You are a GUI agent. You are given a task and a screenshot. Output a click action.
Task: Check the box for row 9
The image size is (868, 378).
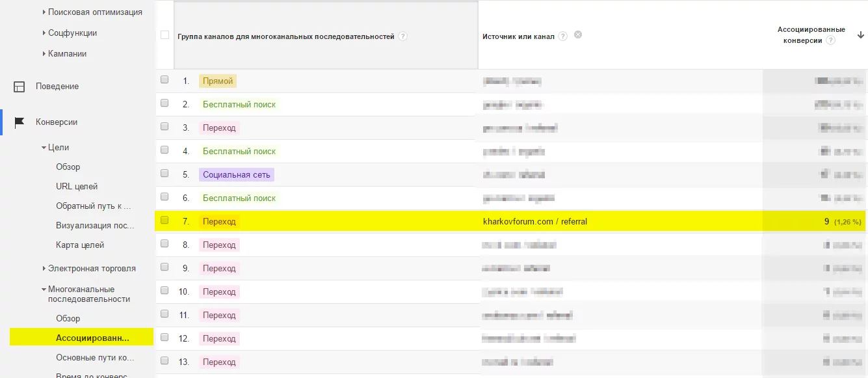[164, 267]
